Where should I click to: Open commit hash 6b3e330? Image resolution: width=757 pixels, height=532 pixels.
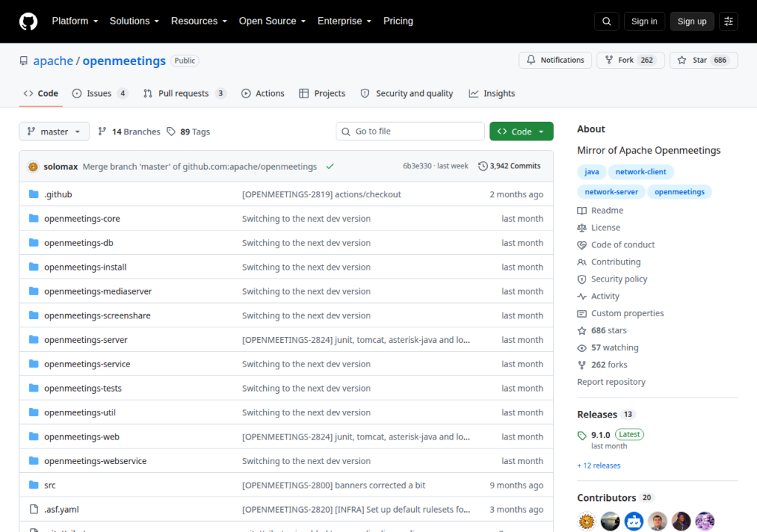(417, 166)
